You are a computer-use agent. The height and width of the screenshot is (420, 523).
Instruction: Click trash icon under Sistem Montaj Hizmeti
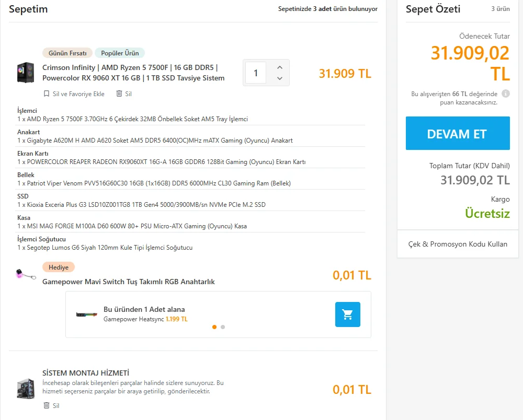point(47,405)
